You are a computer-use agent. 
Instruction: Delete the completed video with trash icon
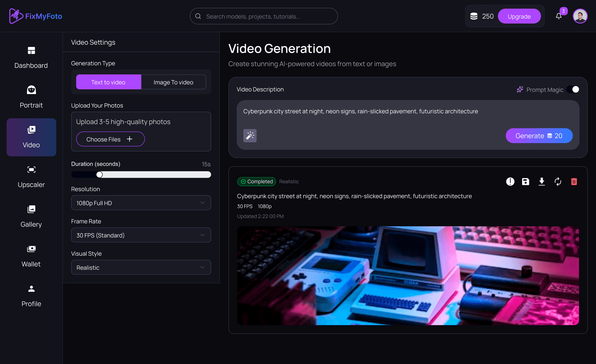[x=574, y=182]
